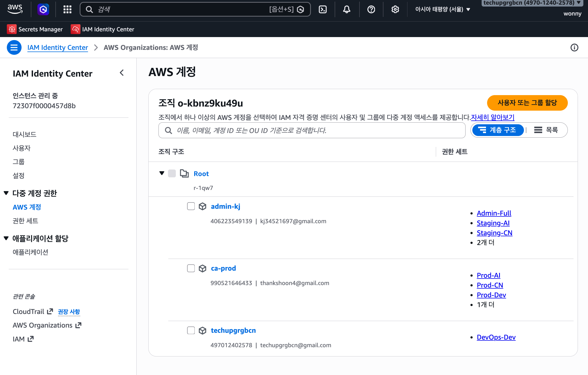Collapse the IAM Identity Center side panel

(122, 73)
